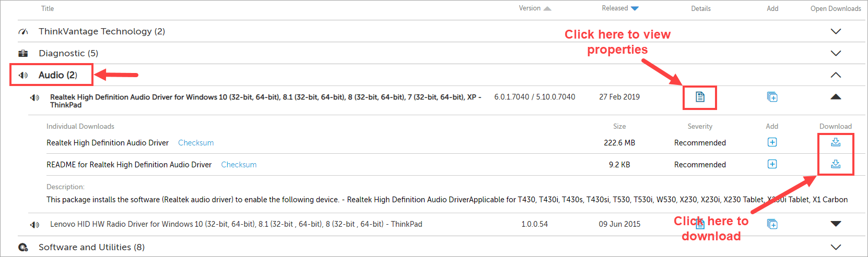The image size is (868, 257).
Task: Click speaker icon beside Realtek driver title
Action: pos(34,97)
